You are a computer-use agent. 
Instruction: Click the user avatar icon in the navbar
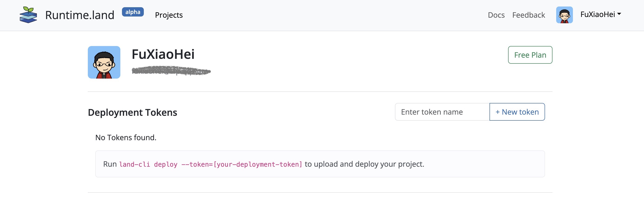(x=565, y=15)
